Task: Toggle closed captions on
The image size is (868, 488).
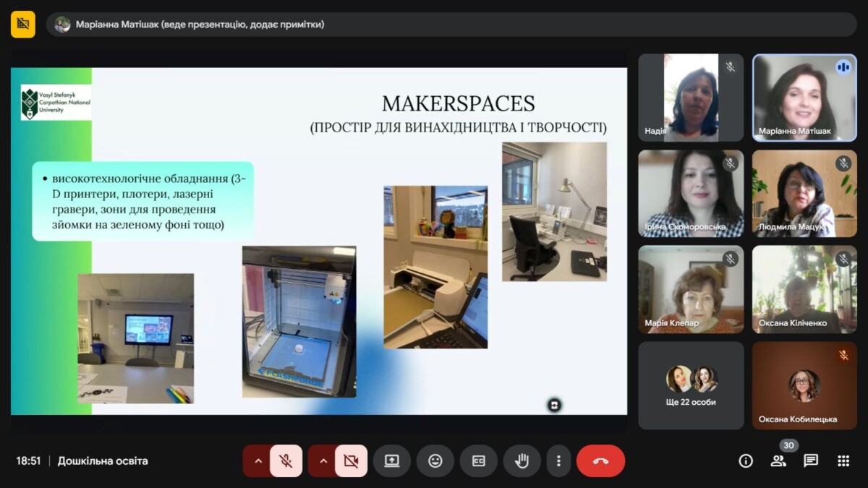Action: 478,461
